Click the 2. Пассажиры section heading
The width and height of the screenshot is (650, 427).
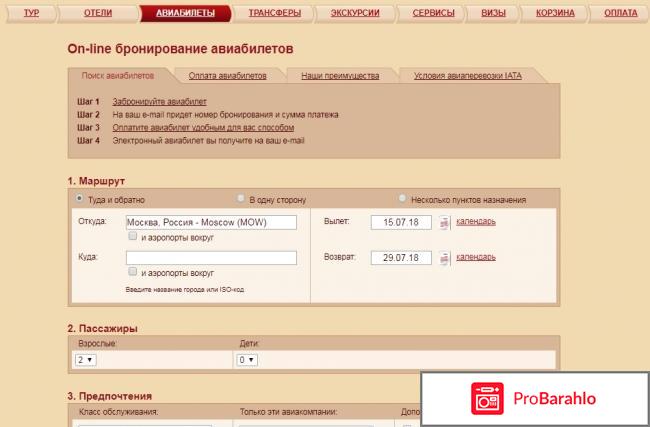102,329
